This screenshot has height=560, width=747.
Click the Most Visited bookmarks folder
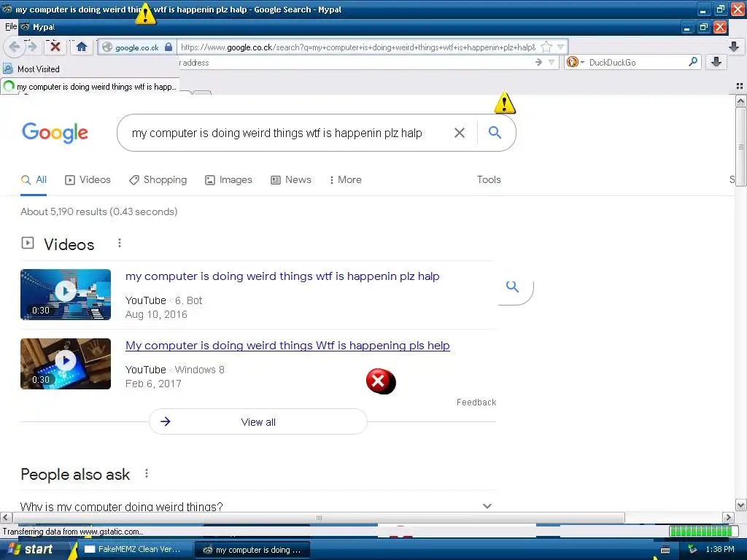(x=31, y=69)
